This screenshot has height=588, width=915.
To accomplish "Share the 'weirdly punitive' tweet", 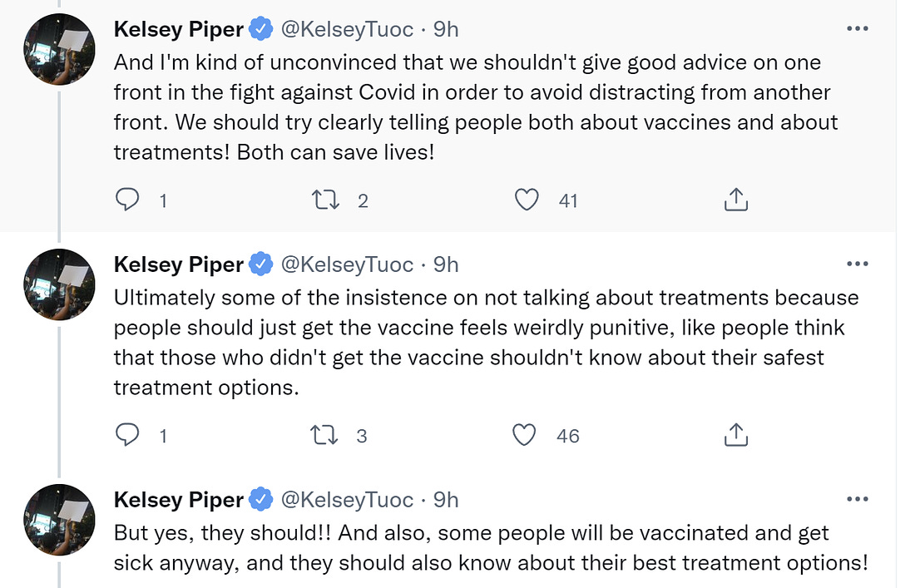I will click(x=736, y=436).
